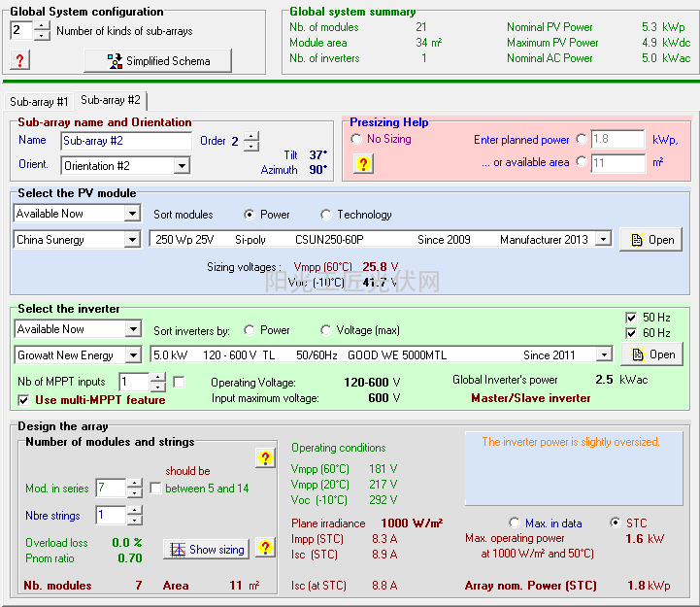Click the Mod. in series stepper arrows
The width and height of the screenshot is (700, 607).
point(134,488)
